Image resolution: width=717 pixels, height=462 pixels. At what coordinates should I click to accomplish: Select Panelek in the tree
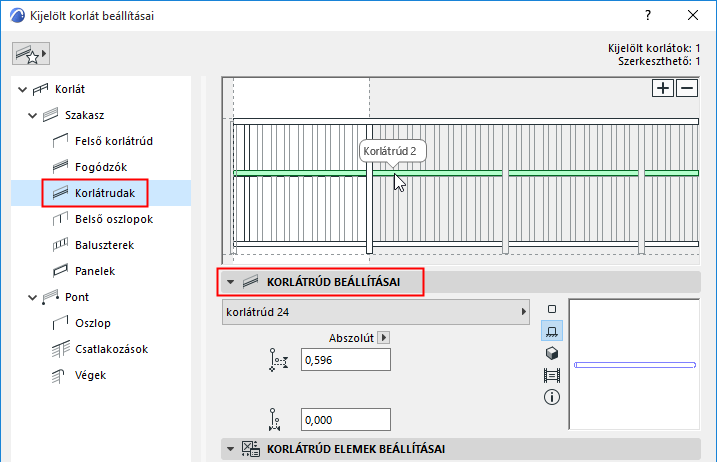click(95, 271)
